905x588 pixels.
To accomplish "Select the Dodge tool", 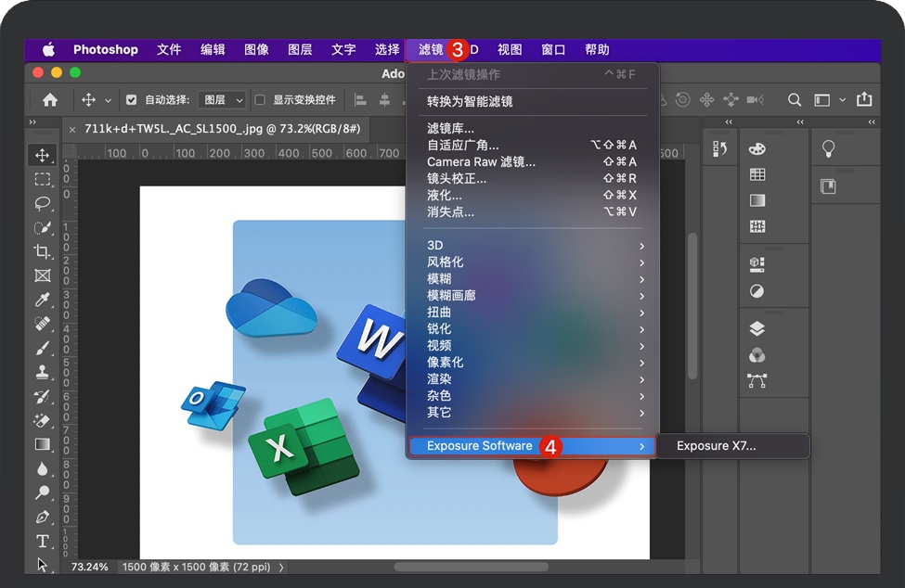I will 42,492.
